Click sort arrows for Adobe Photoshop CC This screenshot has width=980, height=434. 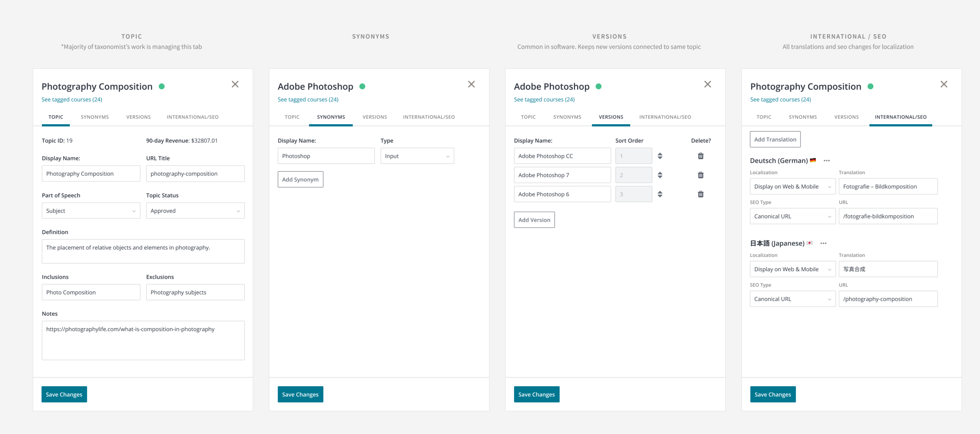[x=660, y=156]
